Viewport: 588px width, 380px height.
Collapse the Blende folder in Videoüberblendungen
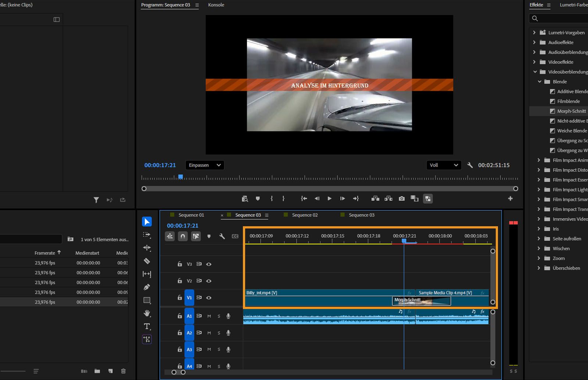539,81
